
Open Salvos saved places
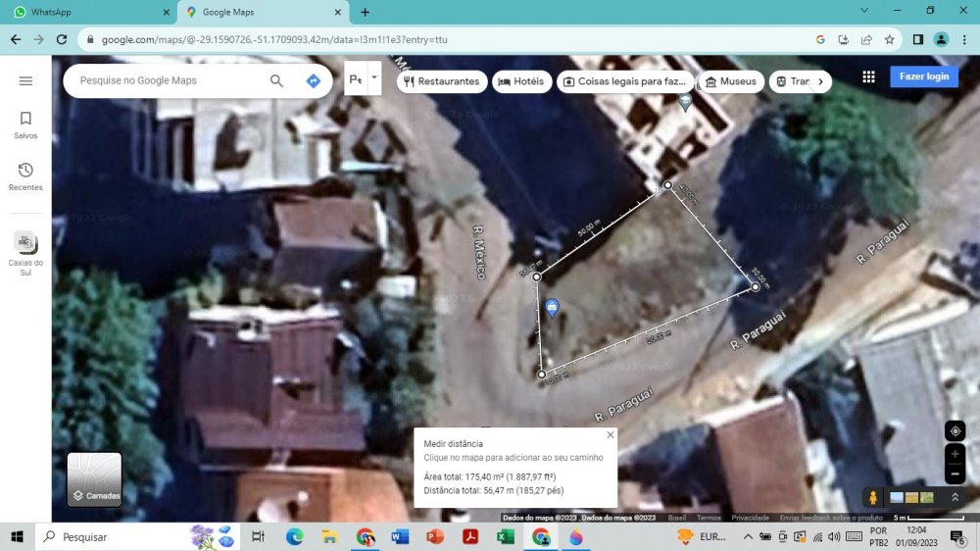(25, 125)
